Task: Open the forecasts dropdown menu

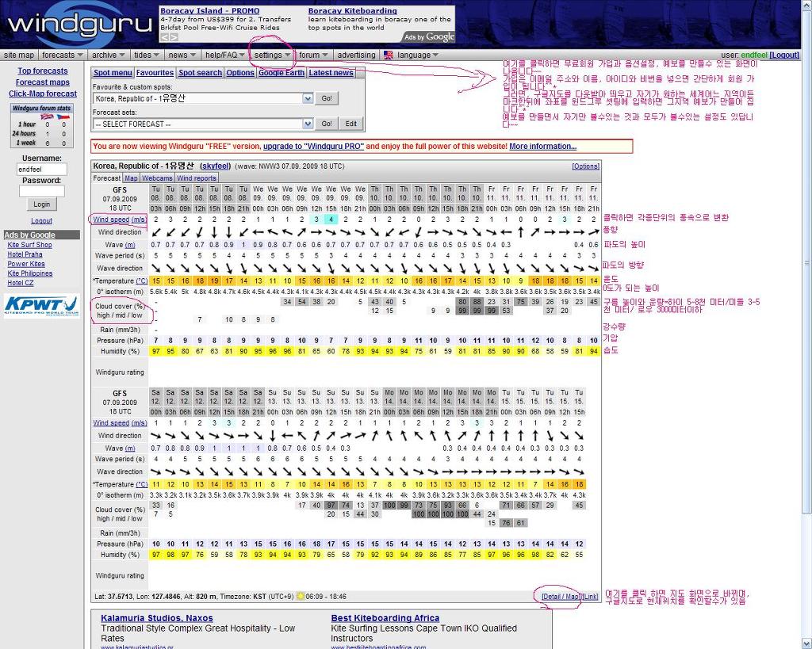Action: point(62,55)
